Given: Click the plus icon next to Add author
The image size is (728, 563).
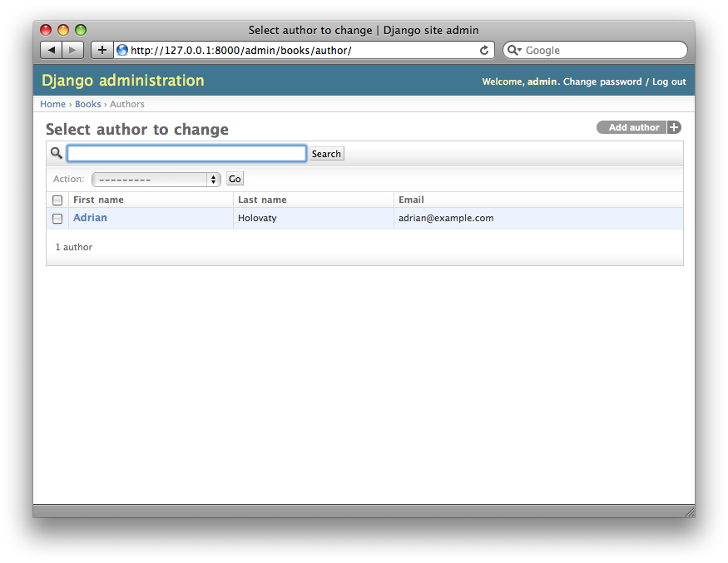Looking at the screenshot, I should pyautogui.click(x=675, y=127).
